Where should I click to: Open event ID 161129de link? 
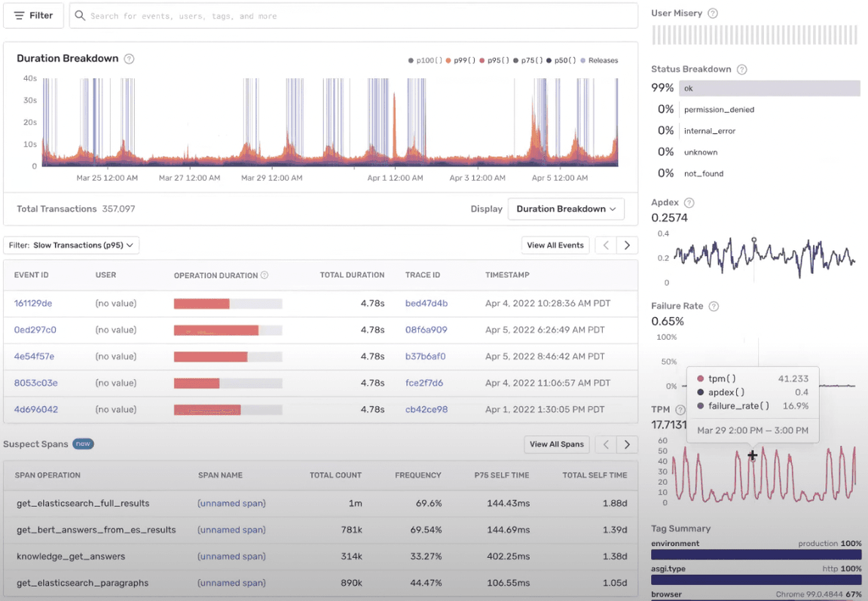coord(33,304)
